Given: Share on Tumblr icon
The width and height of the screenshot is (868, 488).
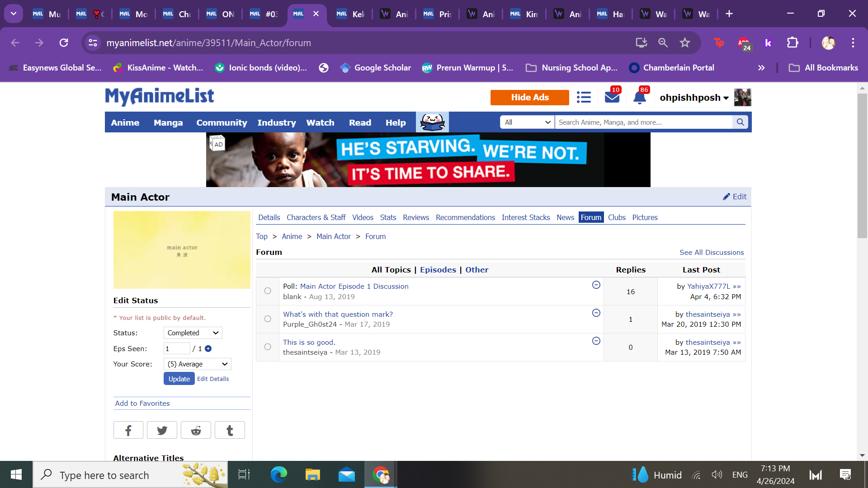Looking at the screenshot, I should [x=230, y=430].
